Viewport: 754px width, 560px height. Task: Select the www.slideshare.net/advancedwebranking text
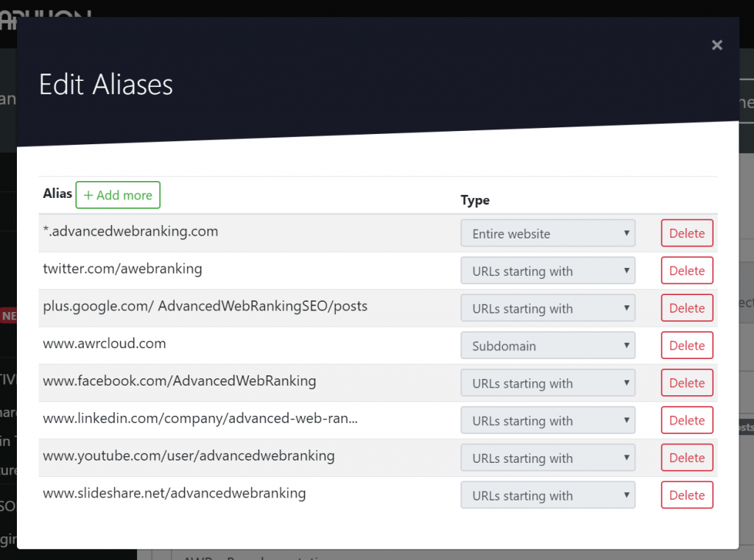tap(174, 493)
